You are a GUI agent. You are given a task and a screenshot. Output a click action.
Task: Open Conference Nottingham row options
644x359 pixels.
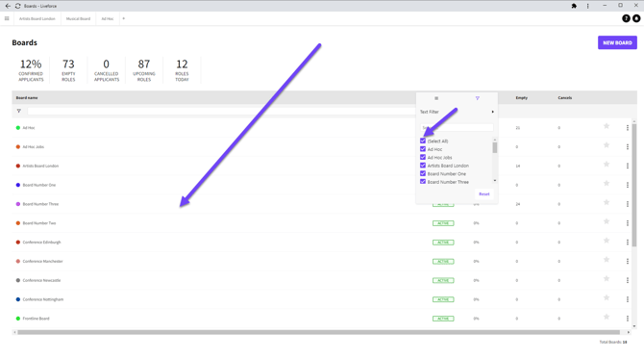628,299
